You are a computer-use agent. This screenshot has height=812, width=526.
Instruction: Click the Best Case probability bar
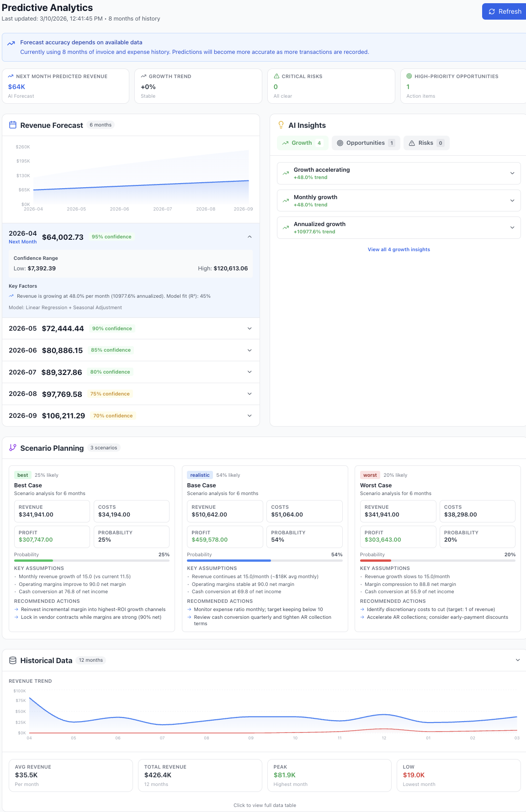[x=92, y=560]
